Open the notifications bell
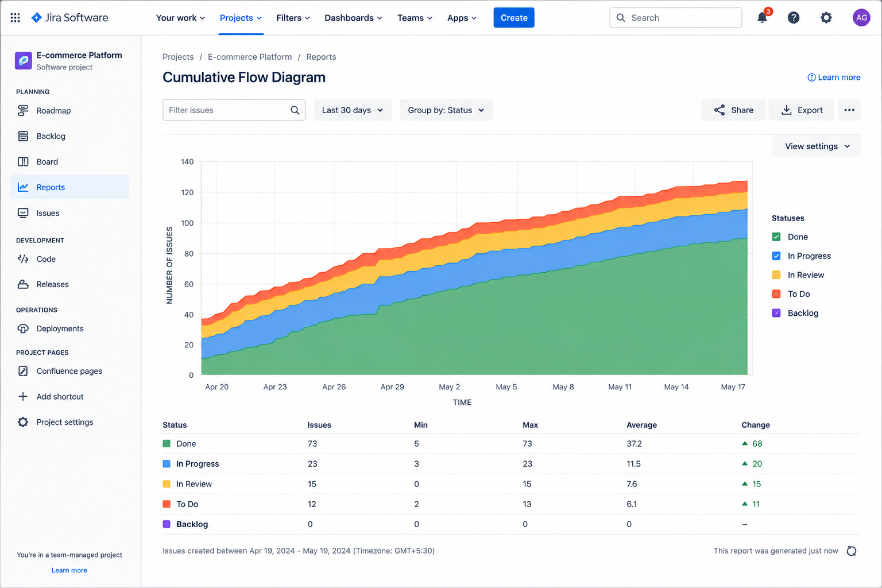This screenshot has height=588, width=882. [x=762, y=18]
